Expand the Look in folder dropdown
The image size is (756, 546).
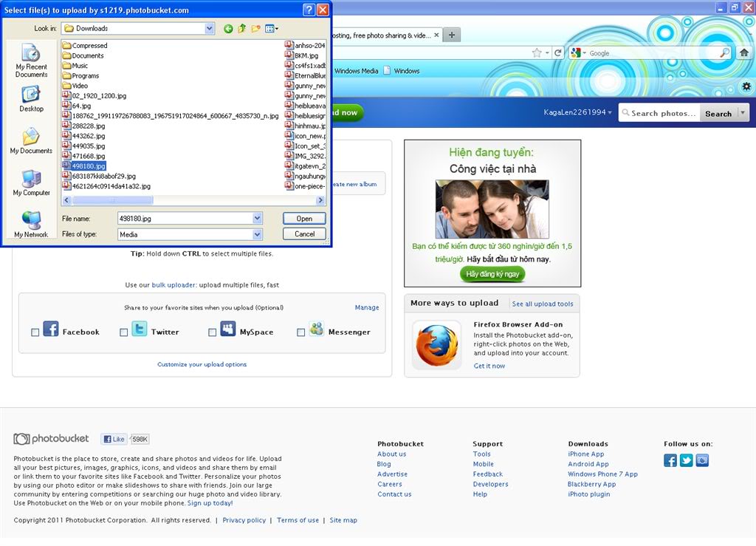(210, 29)
